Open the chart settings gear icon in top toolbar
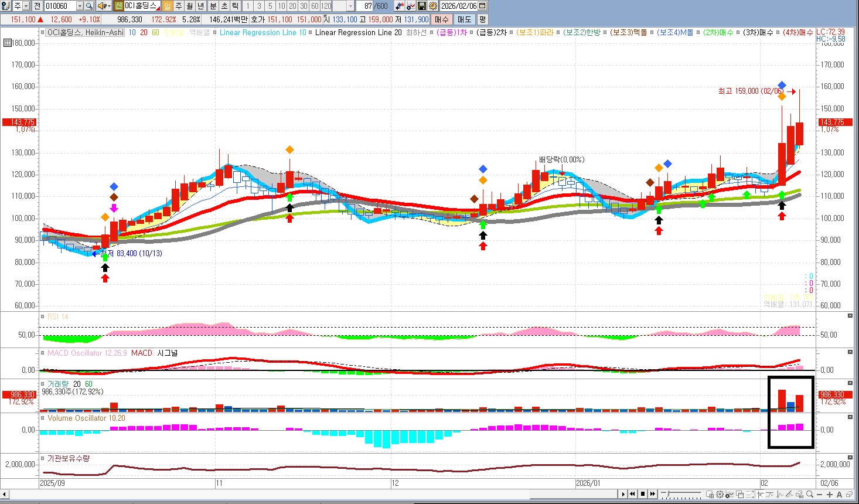Viewport: 859px width, 504px height. [432, 6]
